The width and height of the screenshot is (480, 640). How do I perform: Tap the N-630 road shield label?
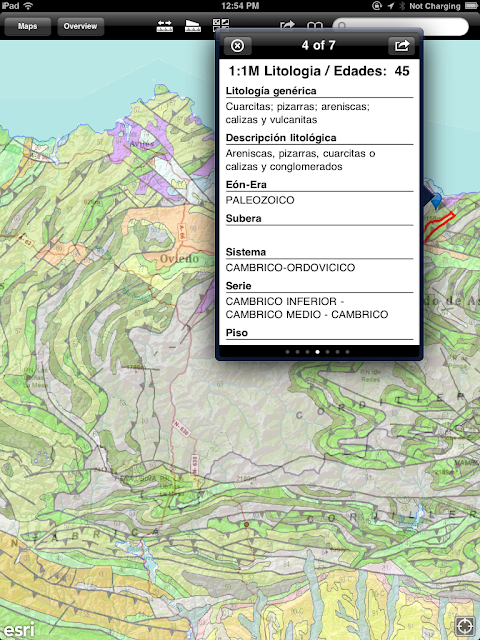[x=181, y=429]
